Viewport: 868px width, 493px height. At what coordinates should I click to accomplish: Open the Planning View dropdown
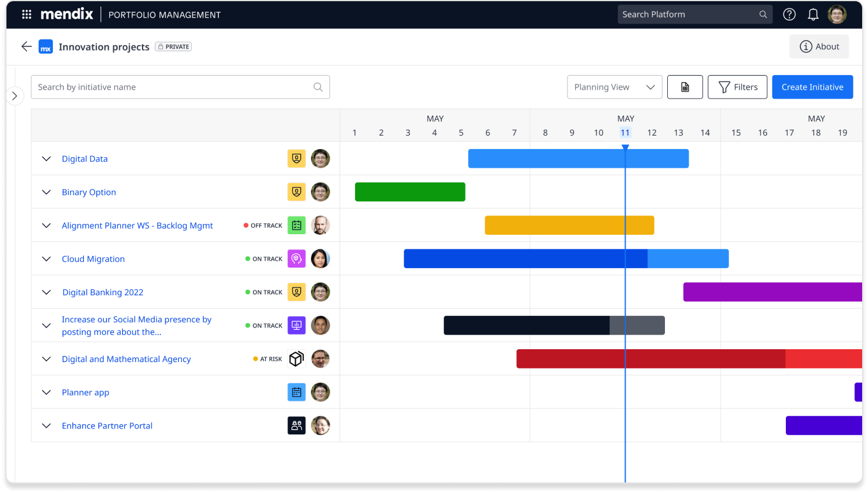[614, 87]
